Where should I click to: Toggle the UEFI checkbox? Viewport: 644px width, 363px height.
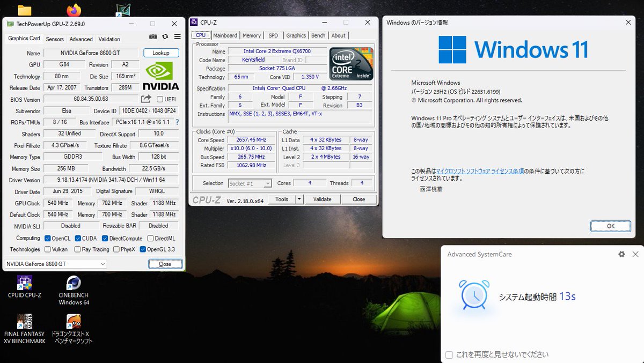[159, 99]
